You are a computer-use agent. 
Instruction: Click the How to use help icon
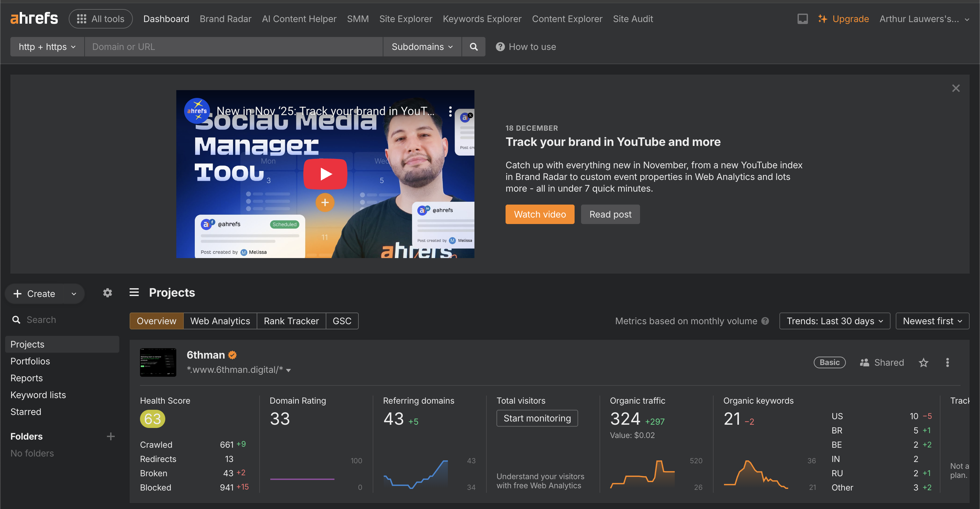click(x=500, y=47)
